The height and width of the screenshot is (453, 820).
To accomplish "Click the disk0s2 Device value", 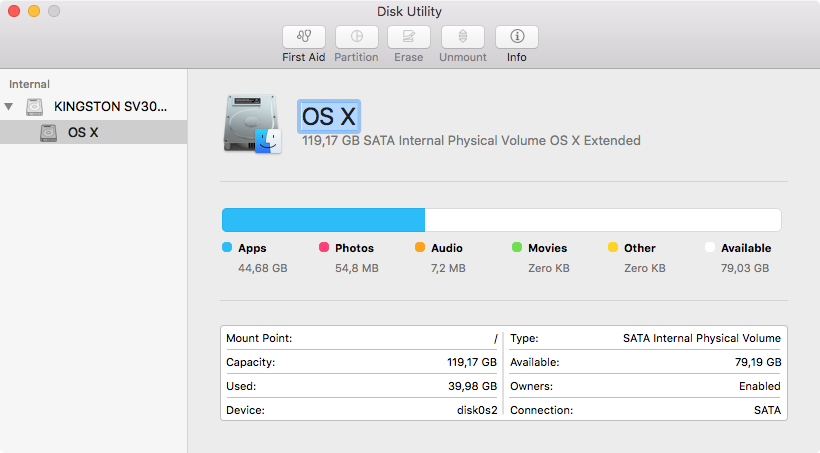I will click(x=477, y=411).
